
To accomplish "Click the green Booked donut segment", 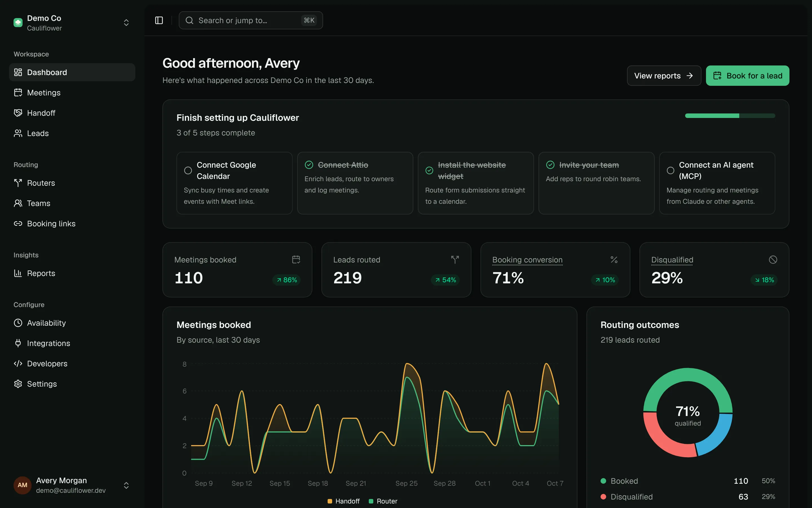I will click(688, 375).
